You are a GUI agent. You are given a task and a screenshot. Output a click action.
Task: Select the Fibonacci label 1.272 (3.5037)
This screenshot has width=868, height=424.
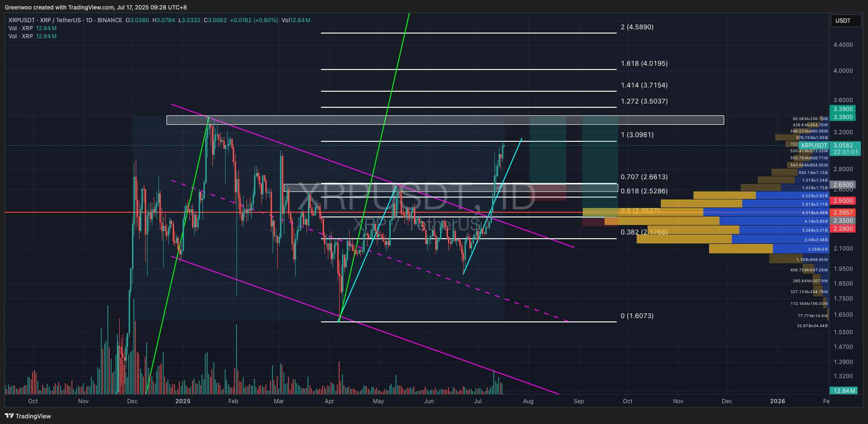pyautogui.click(x=644, y=101)
